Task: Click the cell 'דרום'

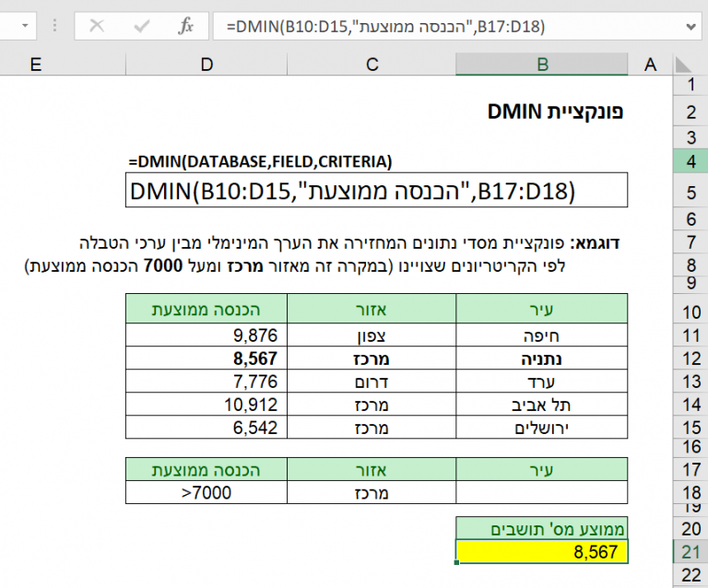Action: pos(372,382)
